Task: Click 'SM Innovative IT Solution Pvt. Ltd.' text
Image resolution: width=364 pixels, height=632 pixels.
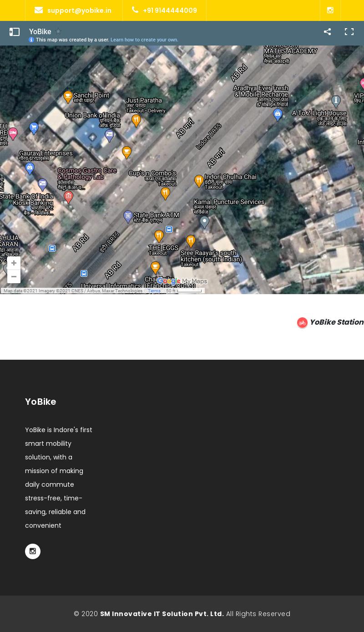Action: click(x=162, y=614)
